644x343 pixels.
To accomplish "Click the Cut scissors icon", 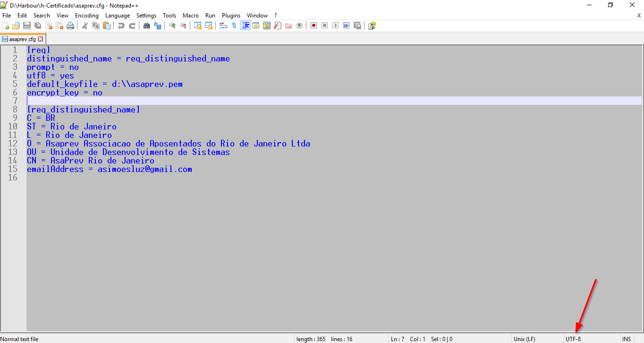I will pyautogui.click(x=85, y=26).
